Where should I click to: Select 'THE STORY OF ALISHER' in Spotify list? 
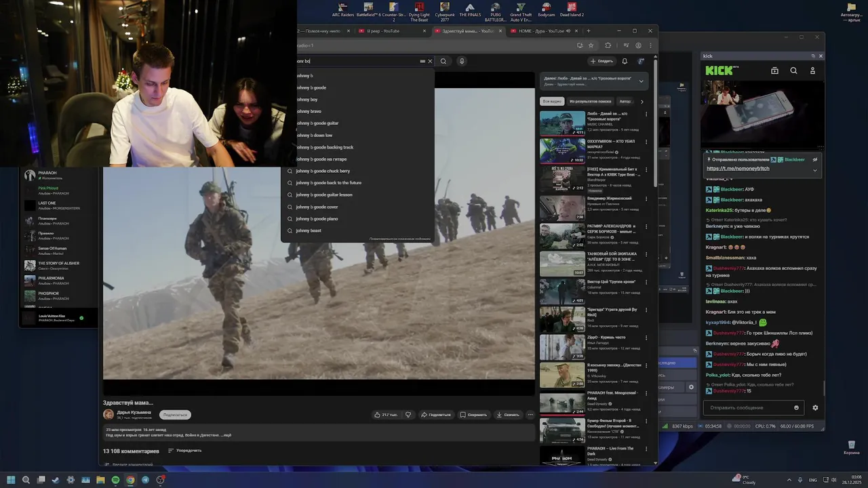(59, 265)
